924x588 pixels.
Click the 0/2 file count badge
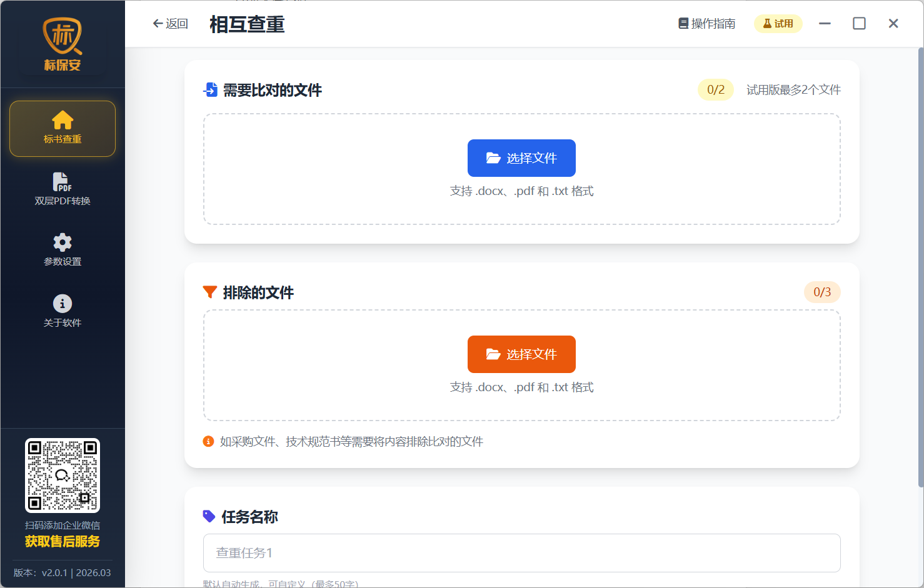(x=716, y=90)
